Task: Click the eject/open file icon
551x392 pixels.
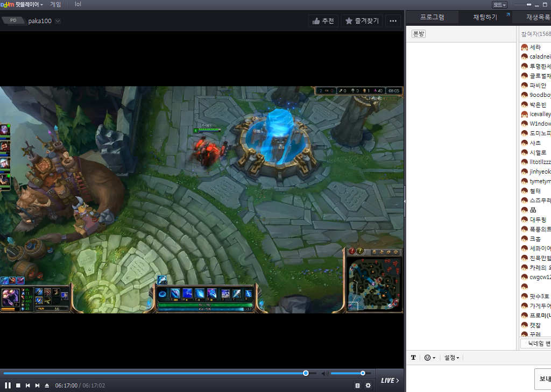Action: [x=47, y=386]
